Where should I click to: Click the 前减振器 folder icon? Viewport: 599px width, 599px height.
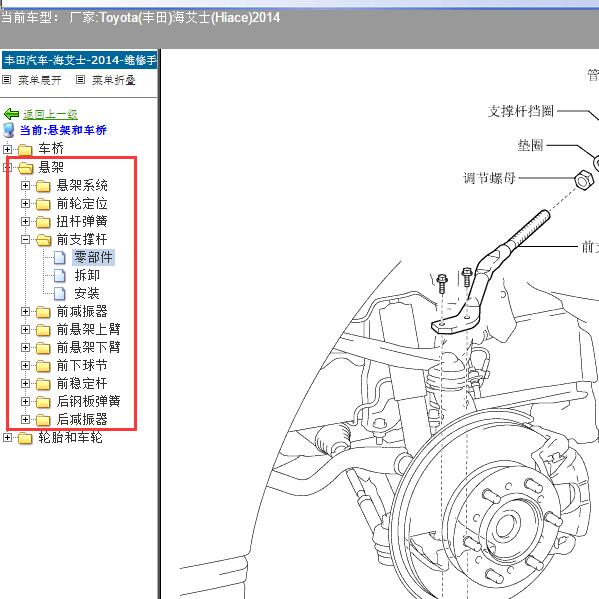pyautogui.click(x=43, y=312)
